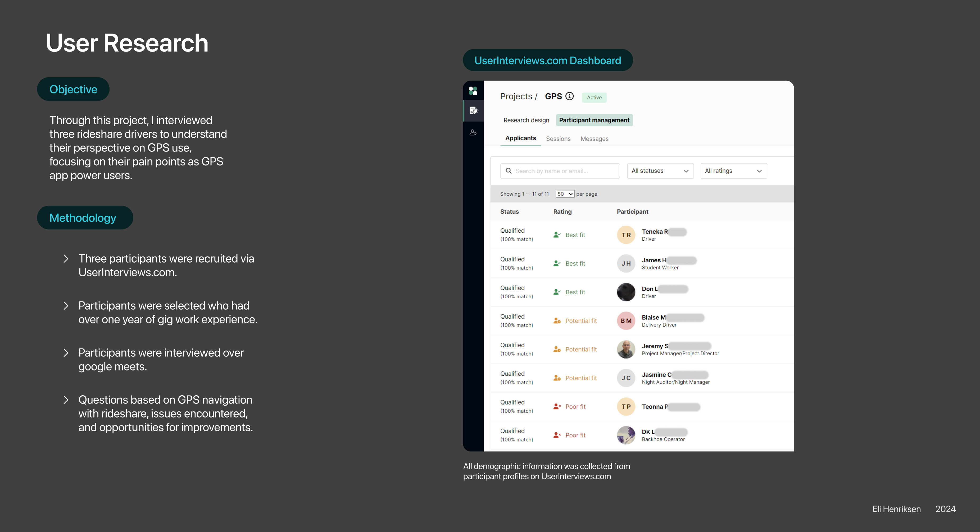Image resolution: width=980 pixels, height=532 pixels.
Task: Click 'Student Worker' under James H
Action: 660,267
